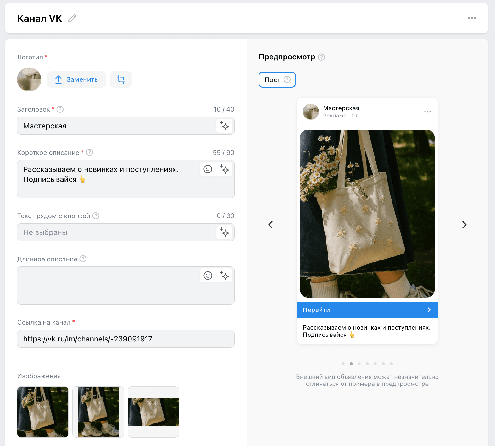Viewport: 495px width, 448px height.
Task: Select the second vertical image thumbnail
Action: click(98, 412)
